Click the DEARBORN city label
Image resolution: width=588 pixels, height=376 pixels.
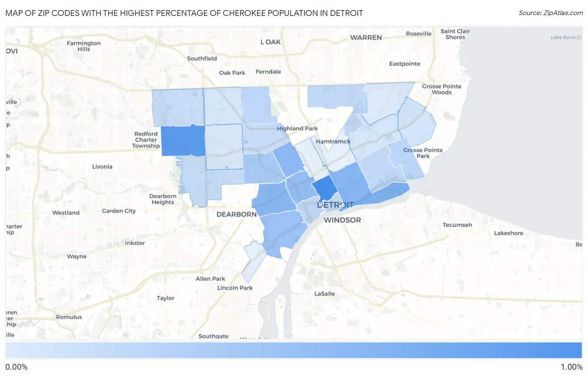tap(237, 214)
